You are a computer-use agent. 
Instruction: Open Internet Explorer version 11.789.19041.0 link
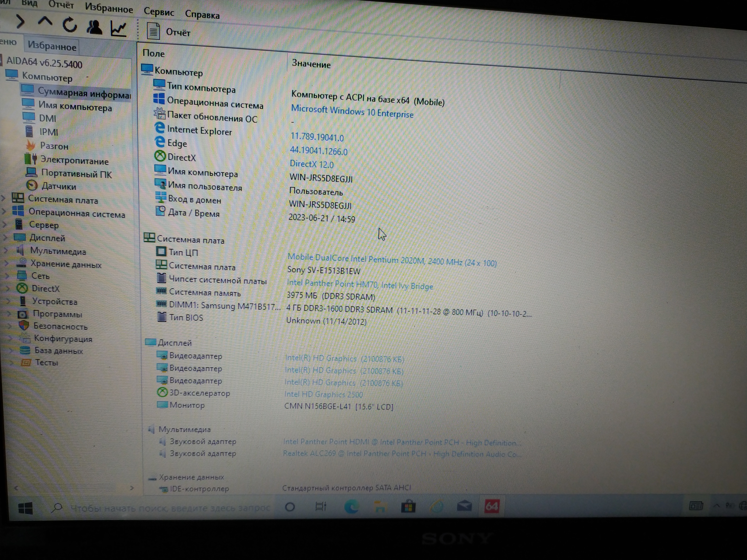[317, 137]
